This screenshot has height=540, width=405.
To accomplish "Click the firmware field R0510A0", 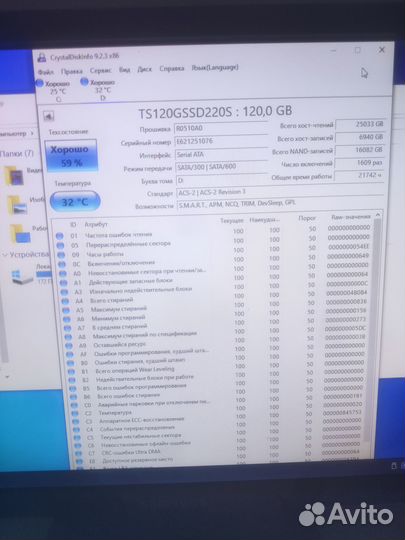I will click(221, 128).
